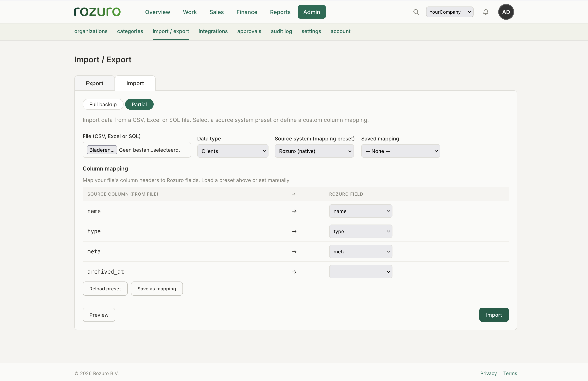Viewport: 588px width, 381px height.
Task: Select the Partial import mode
Action: [x=139, y=104]
